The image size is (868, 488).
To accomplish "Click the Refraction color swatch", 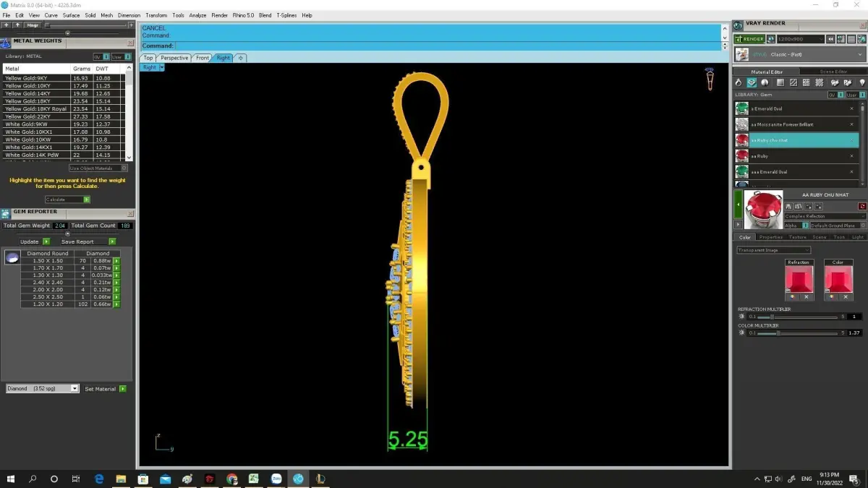I will 799,279.
